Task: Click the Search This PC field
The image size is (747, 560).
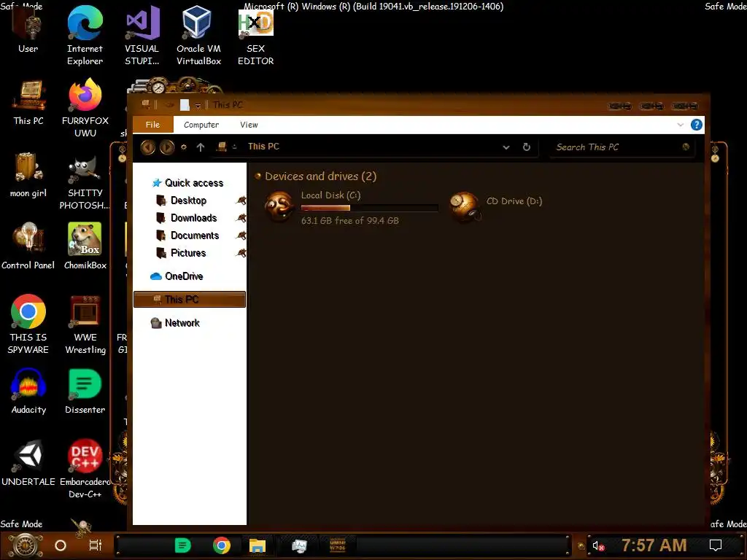Action: (x=623, y=147)
